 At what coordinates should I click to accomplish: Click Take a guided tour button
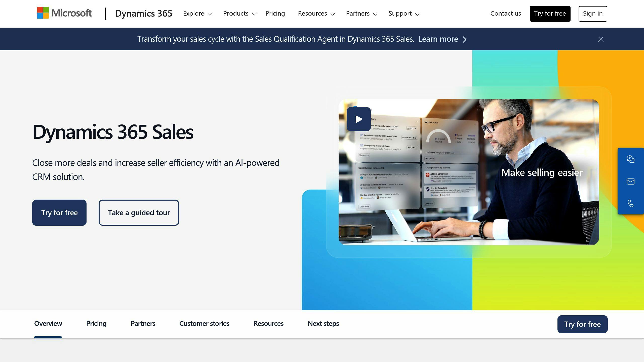pos(139,213)
